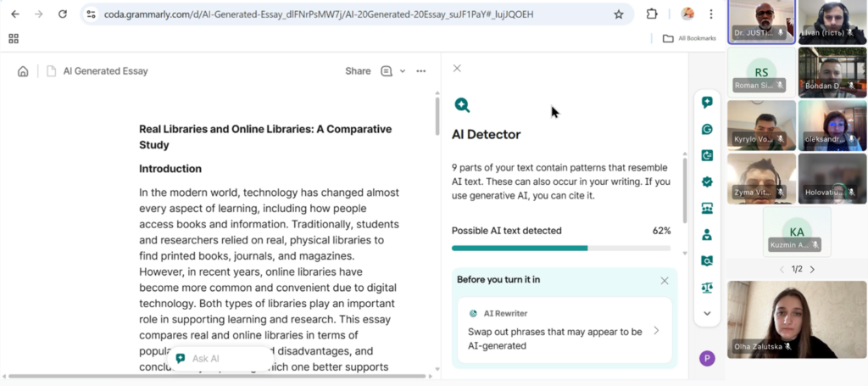Expand more agents chevron in right sidebar
Screen dimensions: 868x386
[707, 313]
